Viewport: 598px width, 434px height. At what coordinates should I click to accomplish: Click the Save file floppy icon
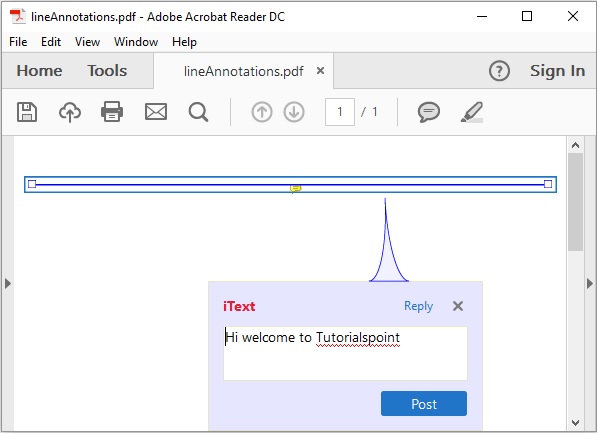coord(27,112)
